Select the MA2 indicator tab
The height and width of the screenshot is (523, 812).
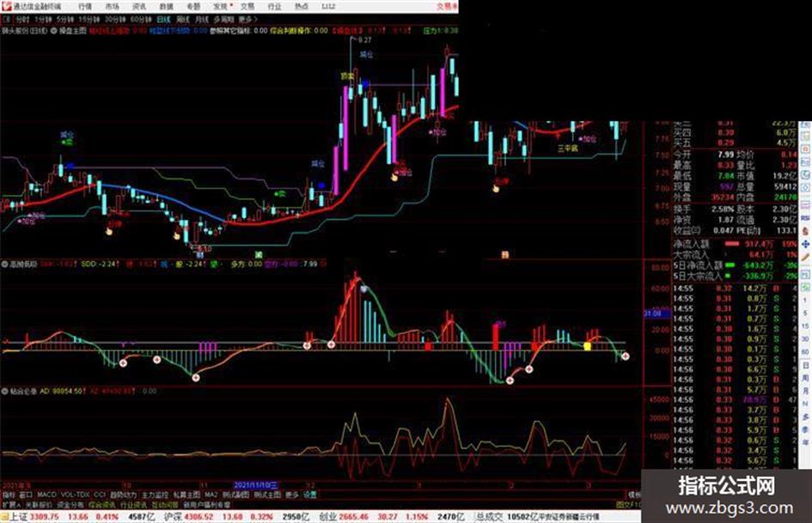pyautogui.click(x=211, y=495)
